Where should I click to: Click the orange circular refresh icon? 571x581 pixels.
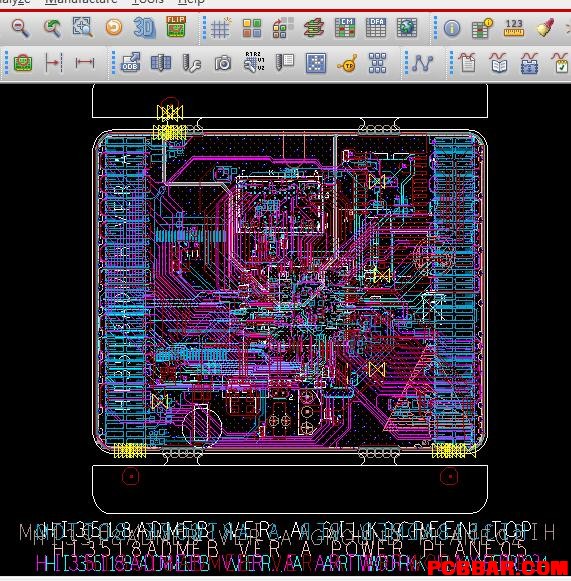point(114,27)
